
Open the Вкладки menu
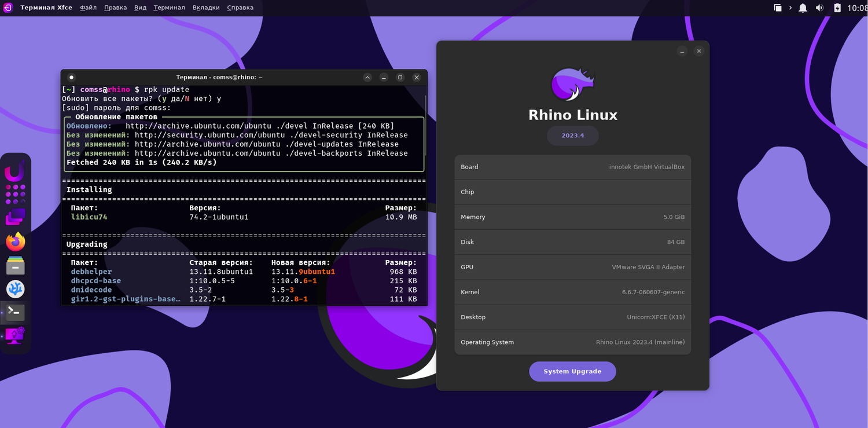coord(206,8)
